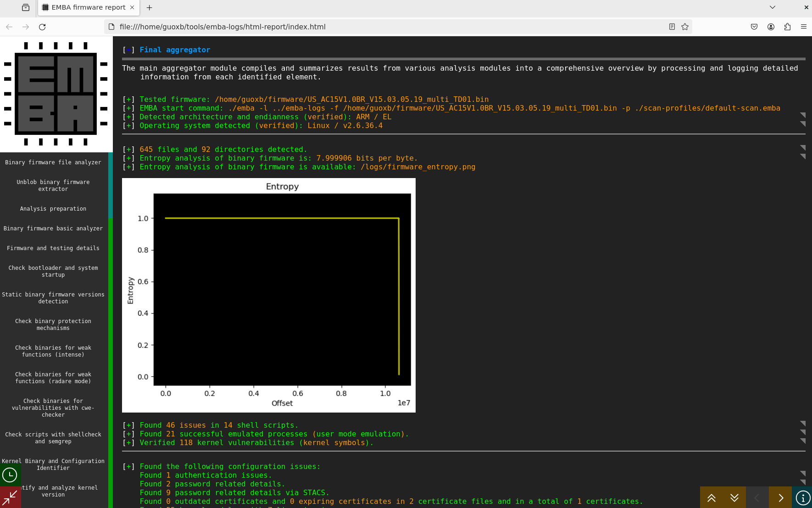Follow link arrow beside 645 files detected
Screen dimensions: 812x508
coord(803,147)
